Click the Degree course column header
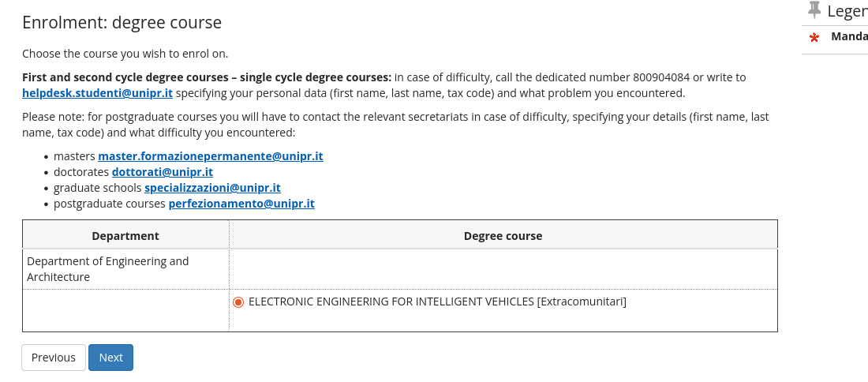This screenshot has width=868, height=382. 503,236
